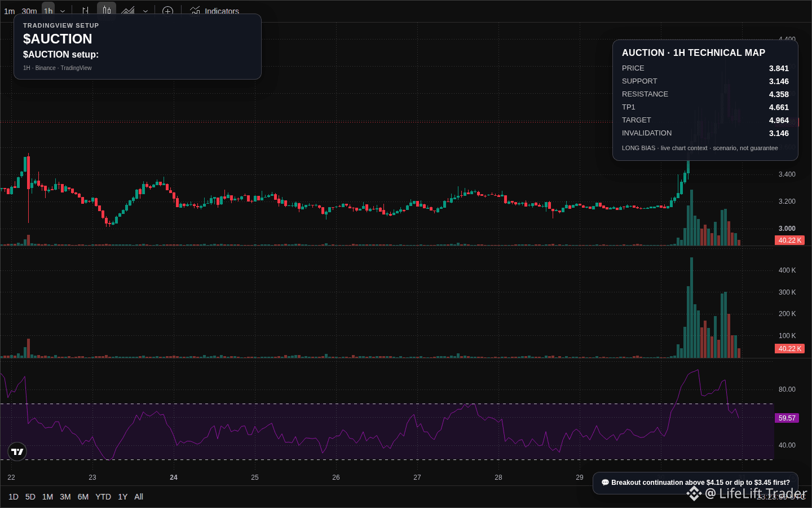Click the 3.200 price axis label
The width and height of the screenshot is (812, 508).
click(x=787, y=202)
